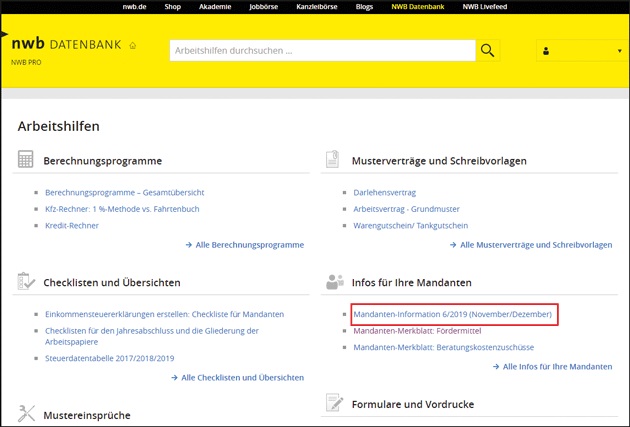Click the calculator icon next to Berechnungsprogramme

(26, 160)
